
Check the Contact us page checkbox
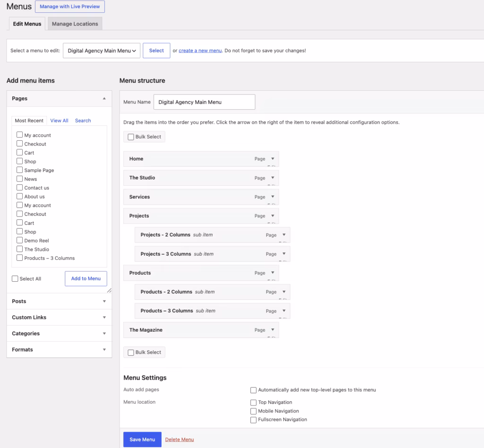[x=19, y=188]
